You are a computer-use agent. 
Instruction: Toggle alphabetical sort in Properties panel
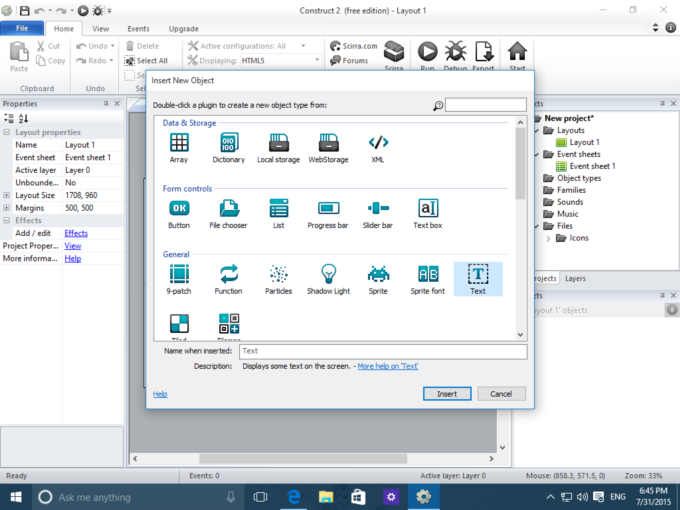(23, 118)
